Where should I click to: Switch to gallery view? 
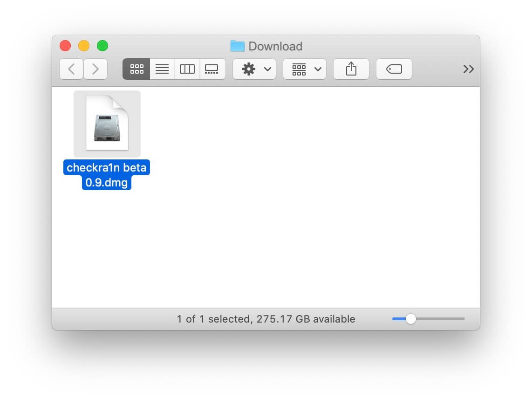[x=212, y=69]
